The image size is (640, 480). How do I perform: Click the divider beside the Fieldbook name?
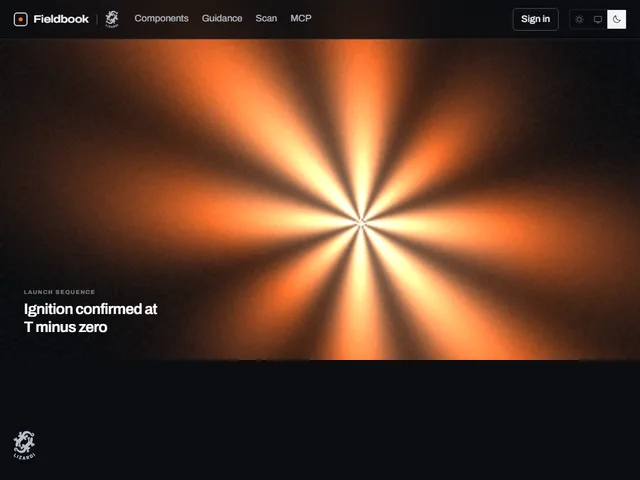coord(97,19)
